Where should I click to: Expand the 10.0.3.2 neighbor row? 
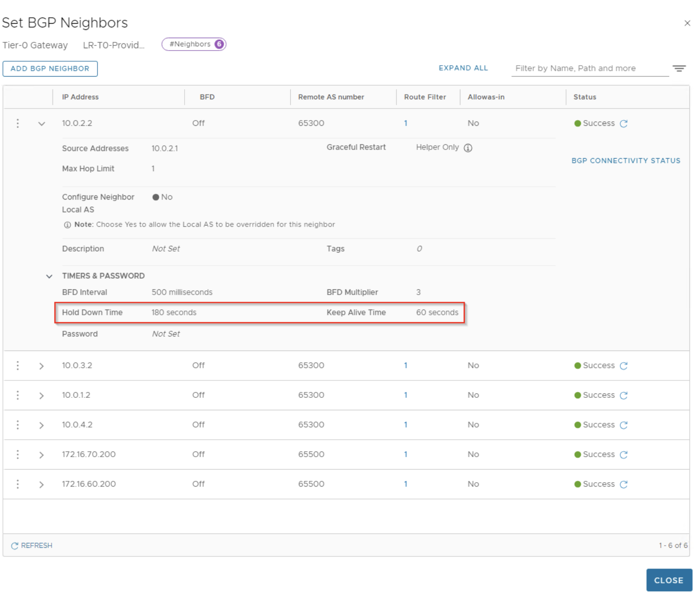tap(41, 366)
